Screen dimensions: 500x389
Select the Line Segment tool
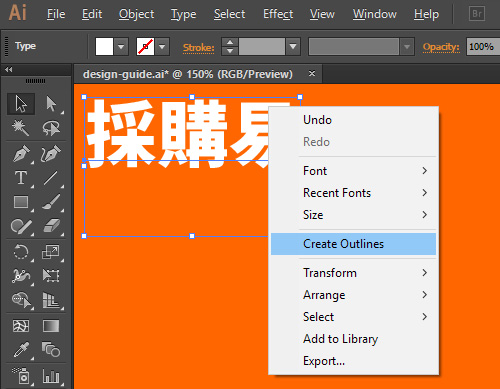click(x=51, y=178)
